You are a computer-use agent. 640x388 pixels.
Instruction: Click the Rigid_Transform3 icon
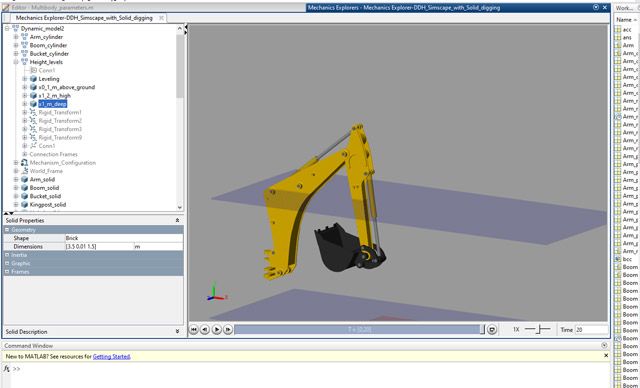tap(33, 129)
